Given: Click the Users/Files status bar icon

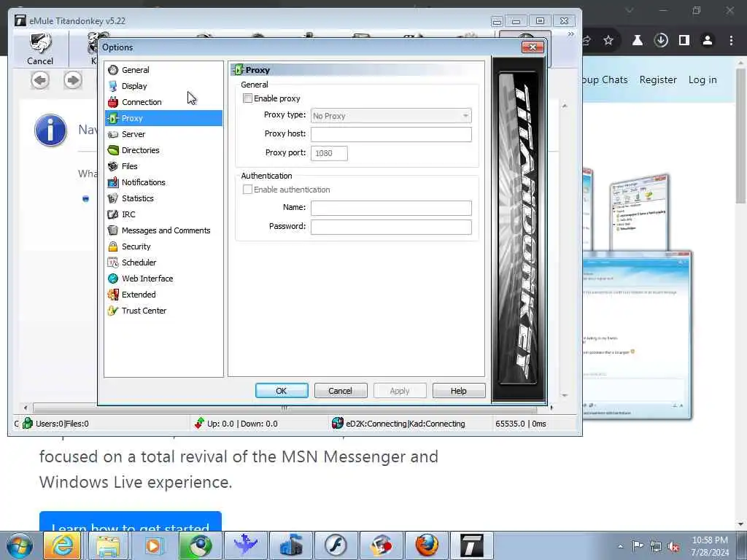Looking at the screenshot, I should (28, 424).
